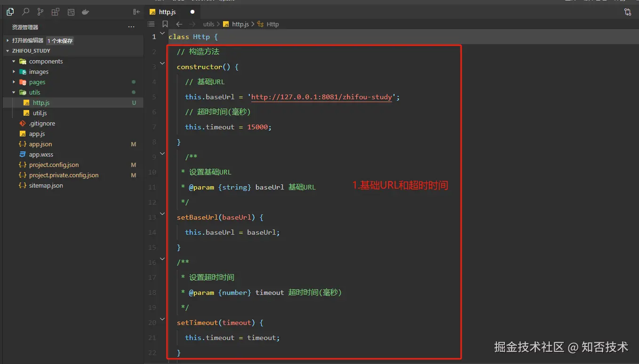
Task: Collapse the sidebar with the arrow icon
Action: click(x=136, y=12)
